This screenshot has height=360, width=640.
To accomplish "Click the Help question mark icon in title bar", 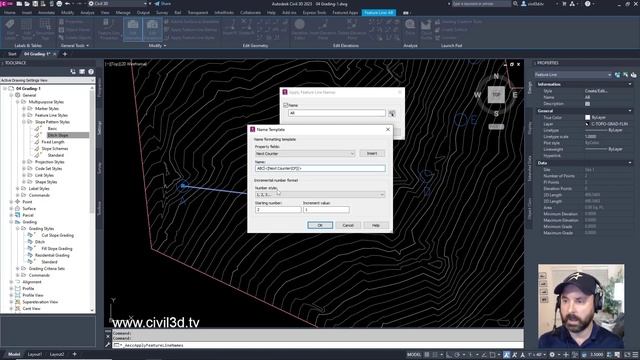I will click(x=587, y=4).
